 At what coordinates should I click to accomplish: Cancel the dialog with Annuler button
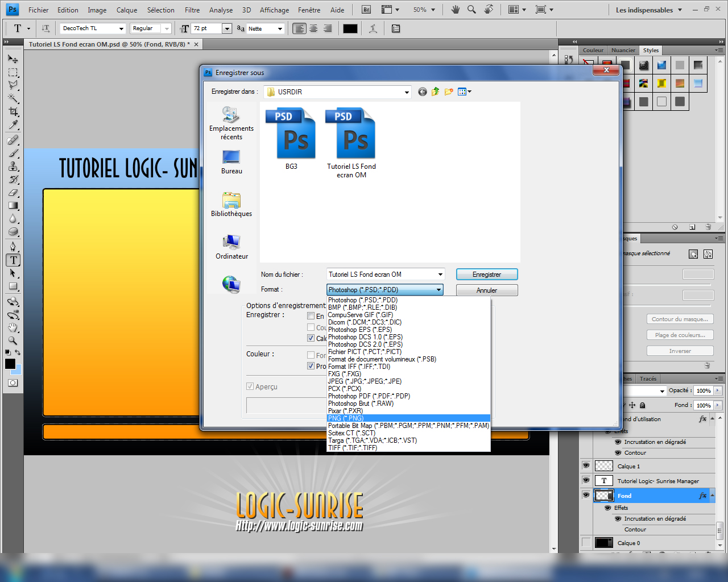click(487, 290)
